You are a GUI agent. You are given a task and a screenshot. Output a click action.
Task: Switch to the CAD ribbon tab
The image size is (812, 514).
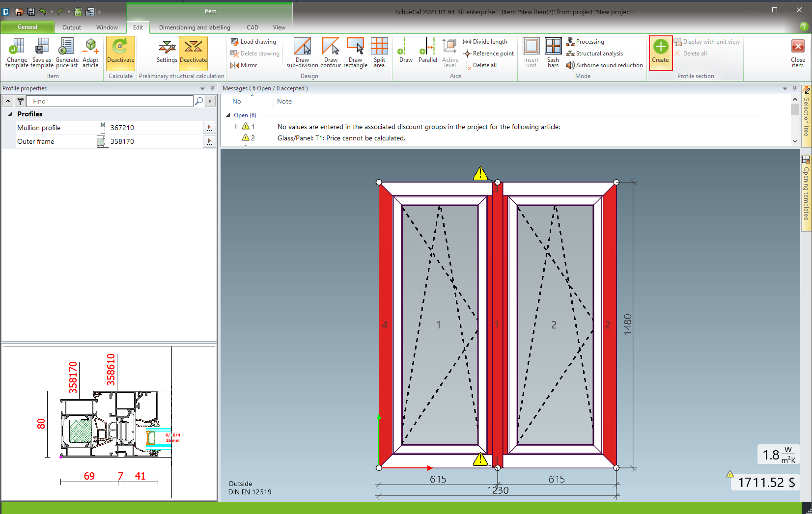tap(252, 27)
